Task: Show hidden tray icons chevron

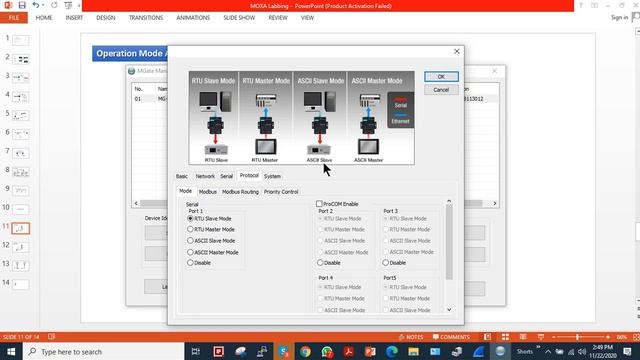Action: tap(548, 351)
